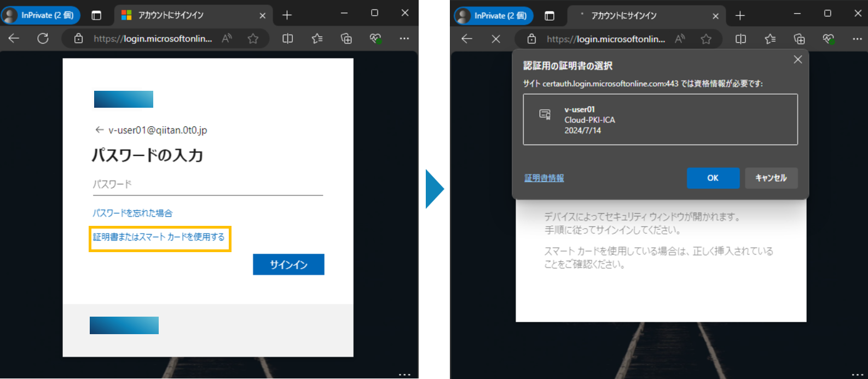Add page to favorites in left browser

[253, 38]
